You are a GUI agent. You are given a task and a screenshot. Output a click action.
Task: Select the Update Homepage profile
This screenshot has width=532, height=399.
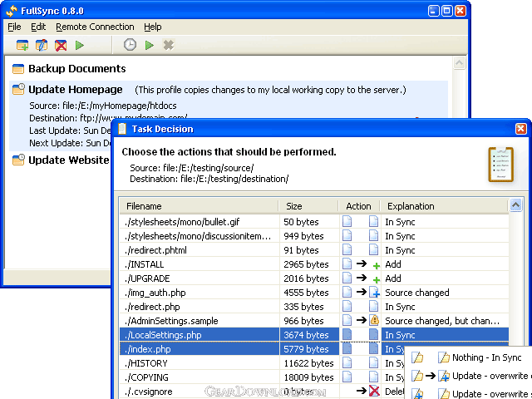76,90
